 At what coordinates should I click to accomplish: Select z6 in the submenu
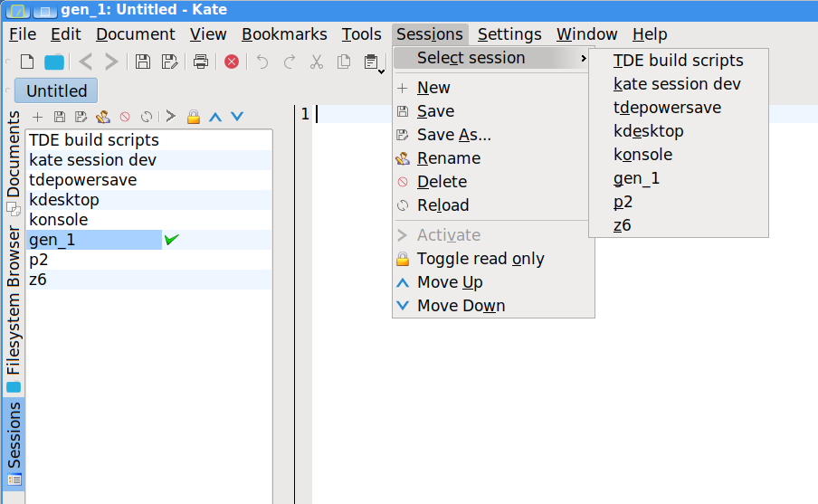point(679,225)
